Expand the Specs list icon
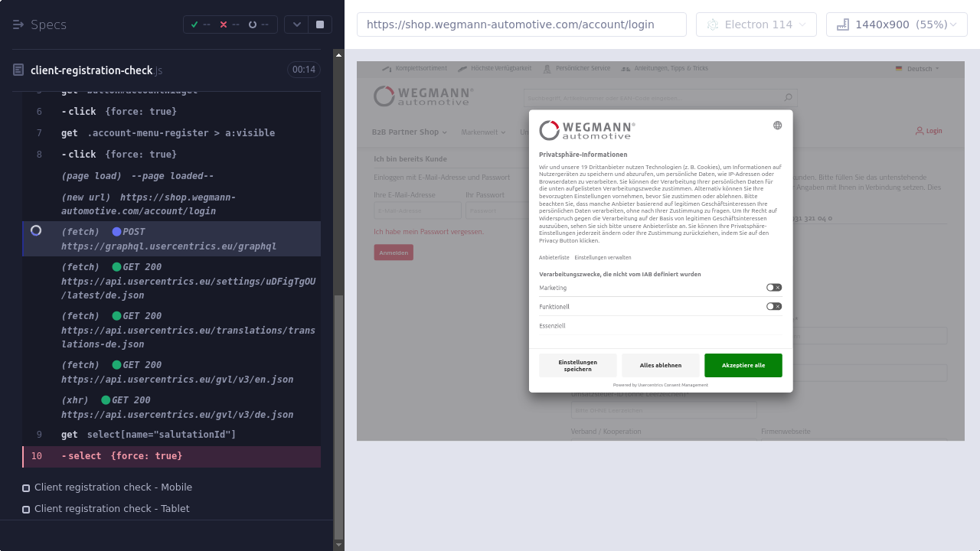The height and width of the screenshot is (551, 980). point(18,24)
